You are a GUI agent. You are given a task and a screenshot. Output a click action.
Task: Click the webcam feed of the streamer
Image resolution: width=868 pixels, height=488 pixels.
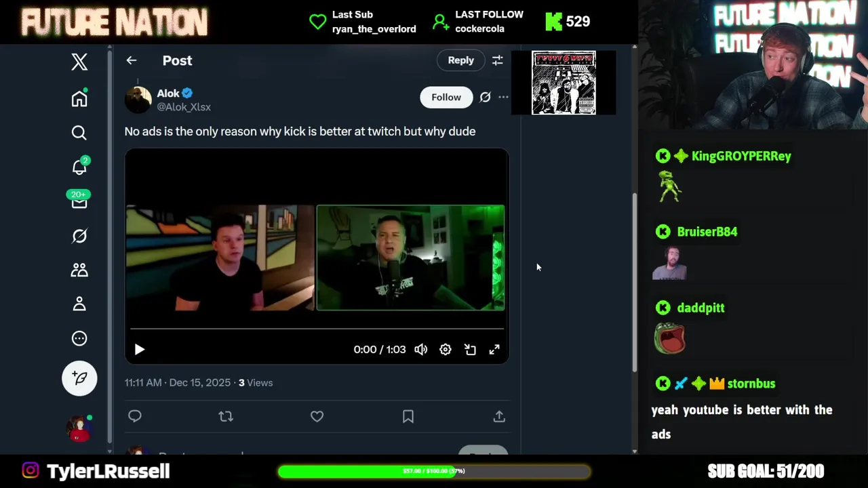(753, 64)
